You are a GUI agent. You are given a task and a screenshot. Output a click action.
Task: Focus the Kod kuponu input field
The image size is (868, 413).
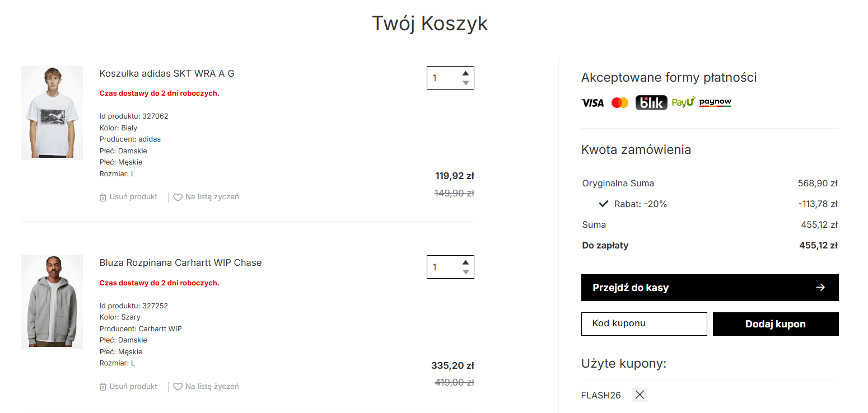644,324
